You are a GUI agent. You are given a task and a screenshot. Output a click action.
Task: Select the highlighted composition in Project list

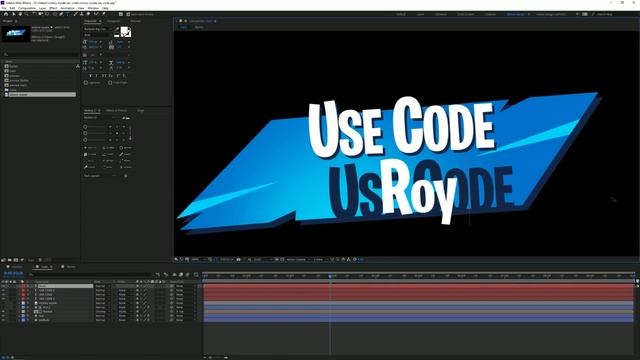(40, 94)
